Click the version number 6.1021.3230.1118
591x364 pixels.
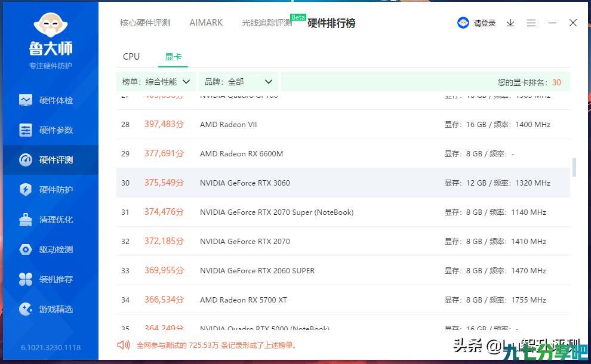pyautogui.click(x=51, y=347)
